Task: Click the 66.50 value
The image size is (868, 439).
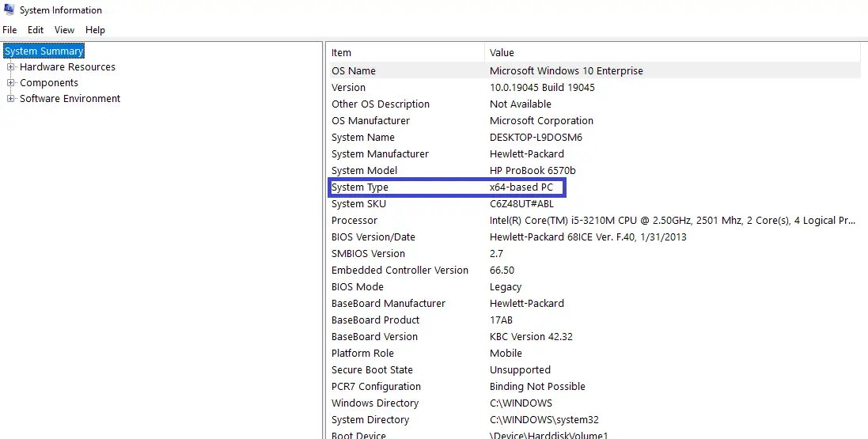Action: 502,271
